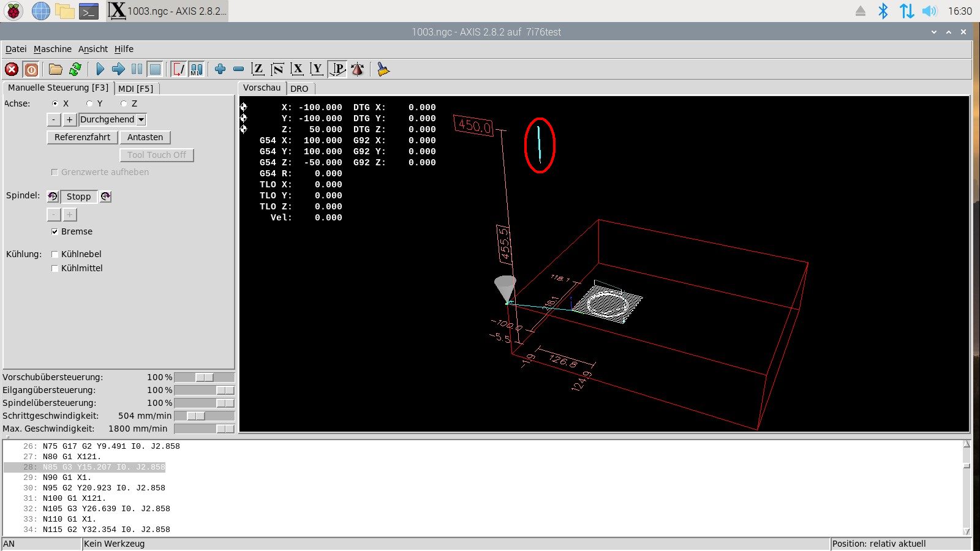Open a G-code file with folder icon
Screen dimensions: 980x551
click(x=56, y=69)
